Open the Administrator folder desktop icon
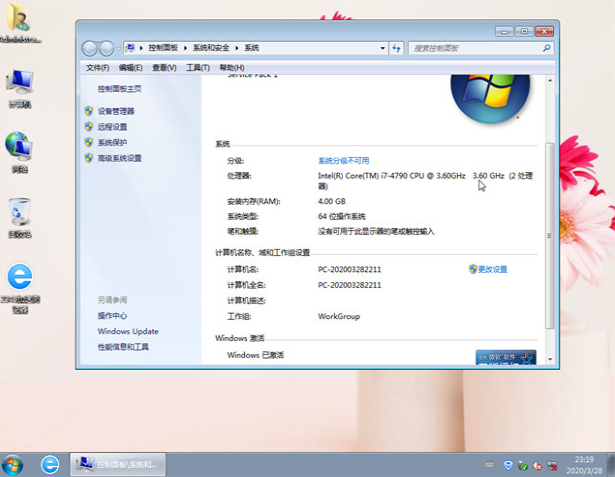This screenshot has width=615, height=477. click(19, 23)
